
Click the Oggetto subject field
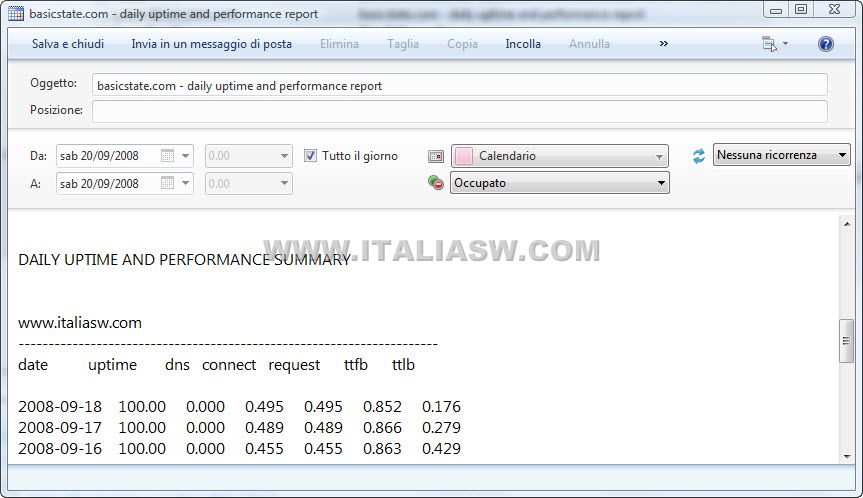[460, 86]
